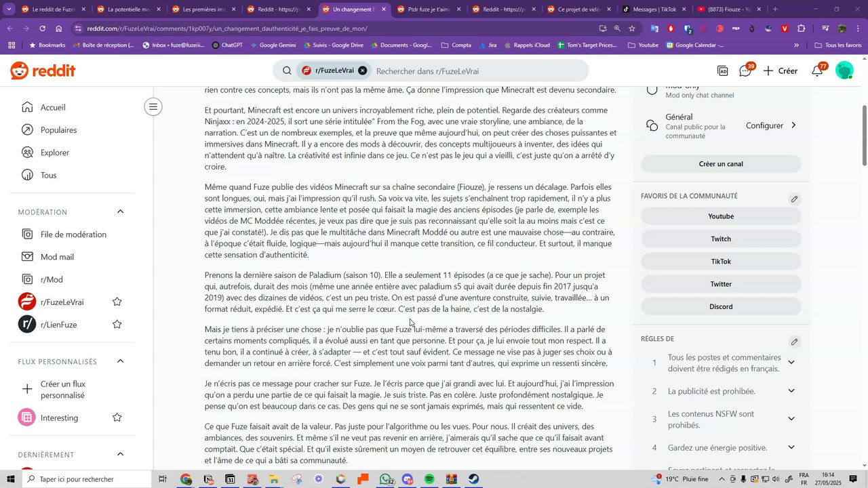The image size is (868, 488).
Task: Open the Discord community favorite
Action: [721, 306]
